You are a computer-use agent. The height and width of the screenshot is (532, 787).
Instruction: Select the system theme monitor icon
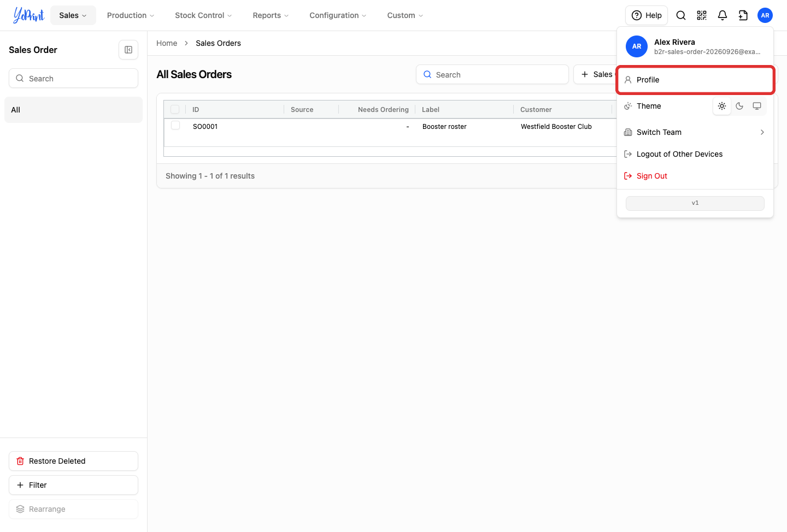757,106
